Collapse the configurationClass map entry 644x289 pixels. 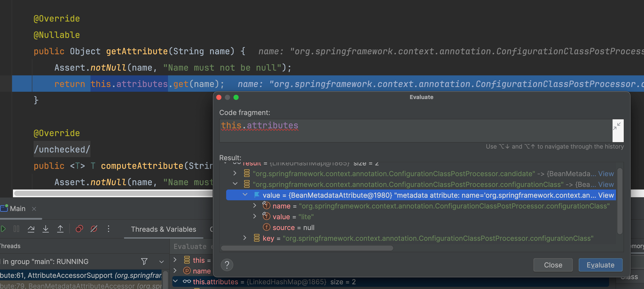pyautogui.click(x=235, y=184)
